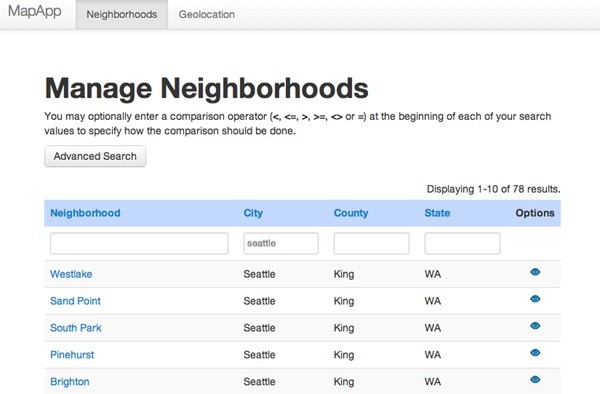600x394 pixels.
Task: Click into the State filter field
Action: (x=462, y=243)
